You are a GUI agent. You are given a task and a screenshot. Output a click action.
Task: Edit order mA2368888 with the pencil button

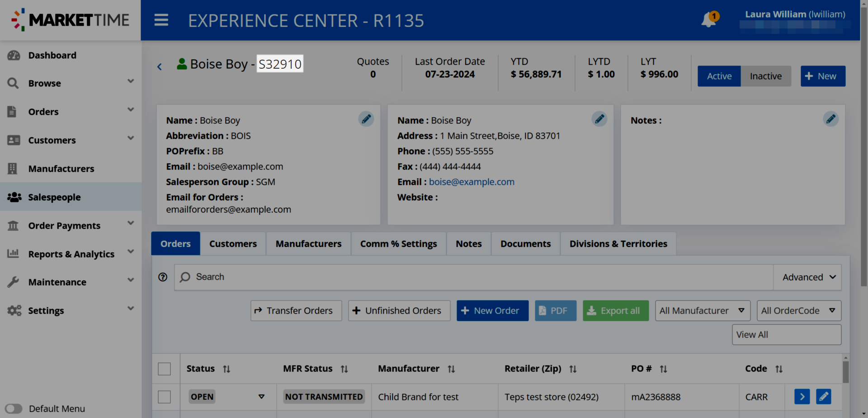click(x=824, y=397)
